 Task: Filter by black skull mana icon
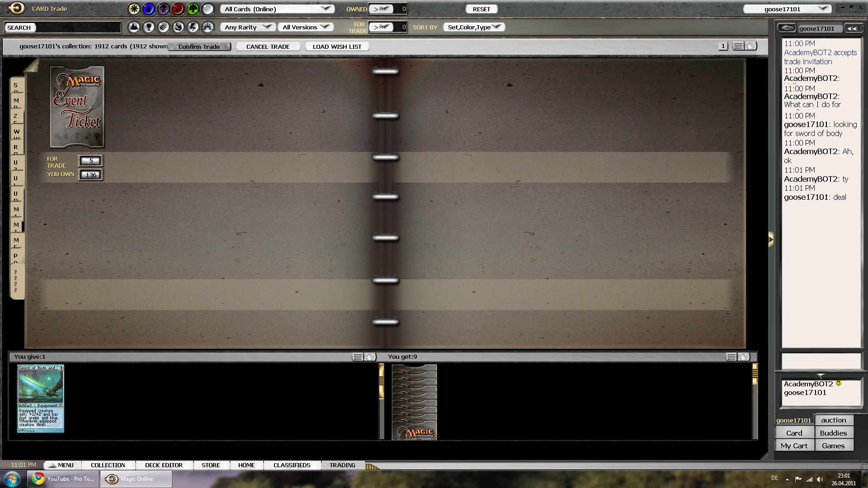163,9
